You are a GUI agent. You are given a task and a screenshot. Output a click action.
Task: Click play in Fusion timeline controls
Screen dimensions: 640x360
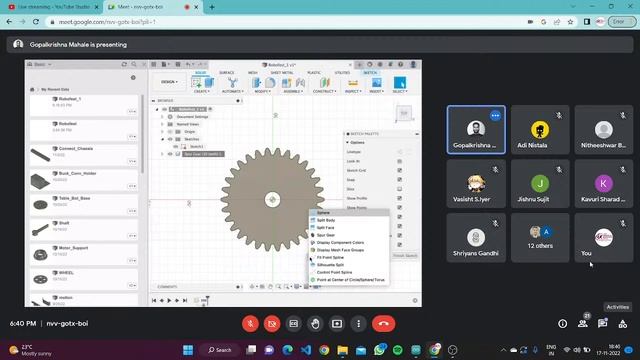(169, 300)
